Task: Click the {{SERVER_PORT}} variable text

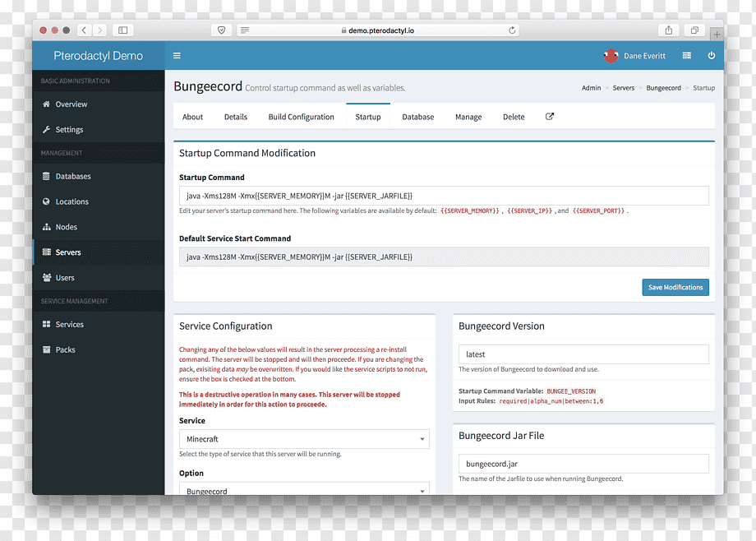Action: 598,211
